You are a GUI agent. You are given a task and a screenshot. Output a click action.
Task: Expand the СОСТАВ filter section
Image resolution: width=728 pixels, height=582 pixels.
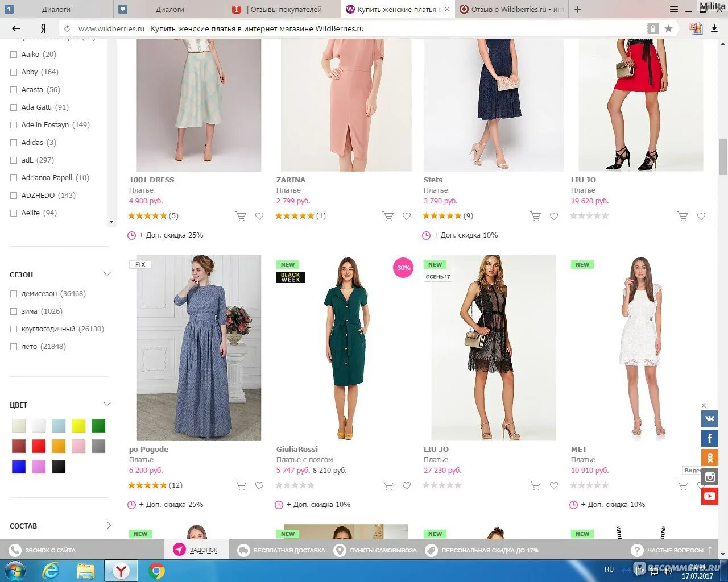109,526
